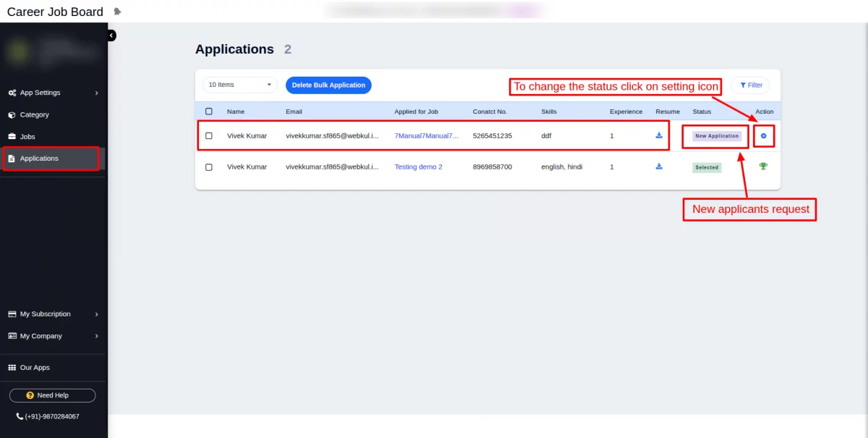The height and width of the screenshot is (438, 868).
Task: Open the Filter button
Action: pyautogui.click(x=750, y=85)
